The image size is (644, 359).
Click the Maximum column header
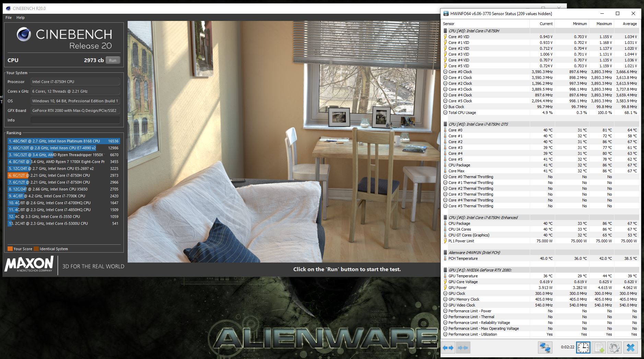click(601, 24)
